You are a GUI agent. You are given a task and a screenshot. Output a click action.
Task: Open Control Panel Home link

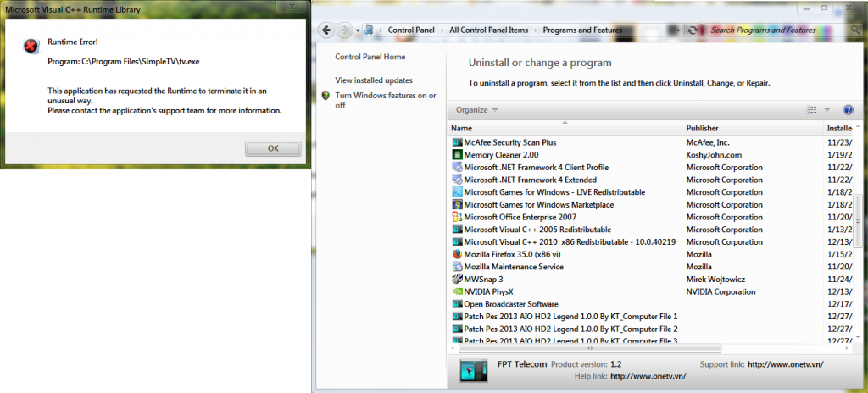(370, 57)
